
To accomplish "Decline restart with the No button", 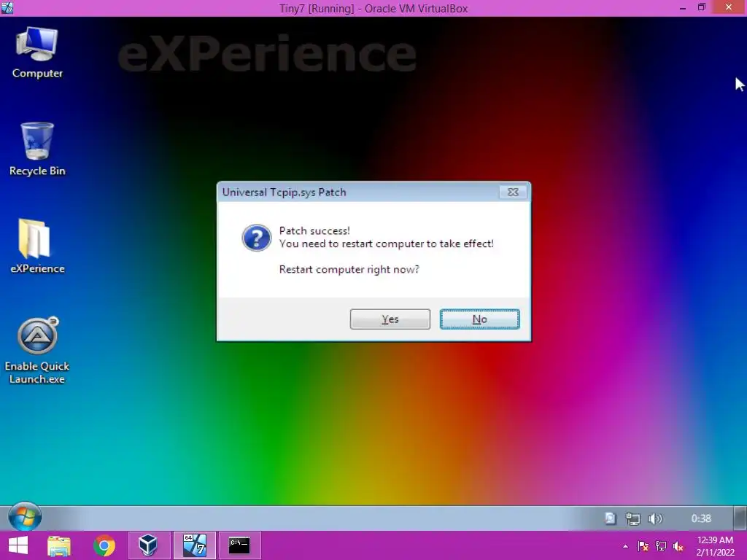I will click(x=479, y=319).
